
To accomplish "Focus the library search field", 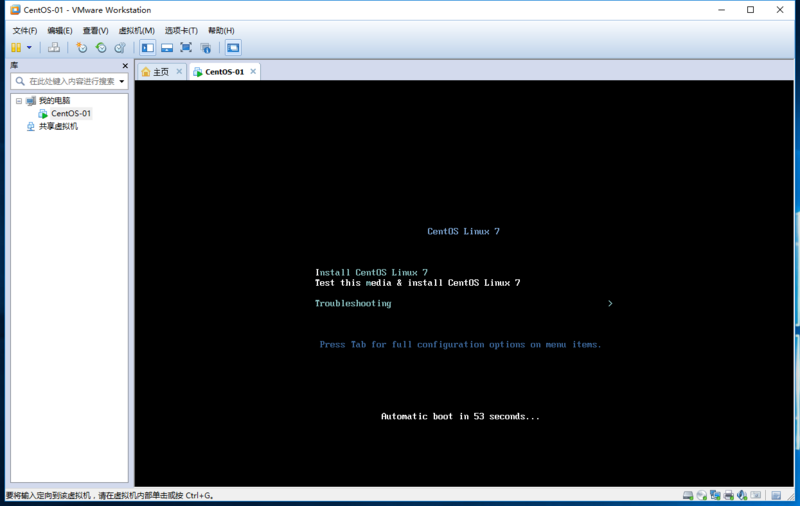I will point(69,81).
